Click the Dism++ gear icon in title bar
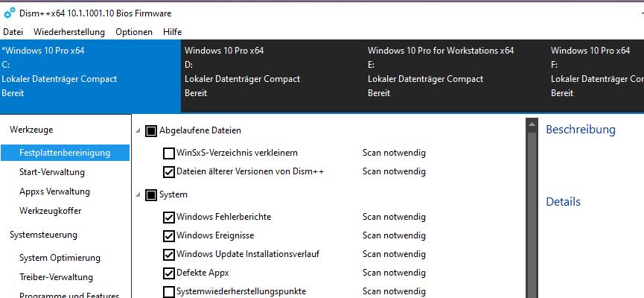 coord(9,13)
